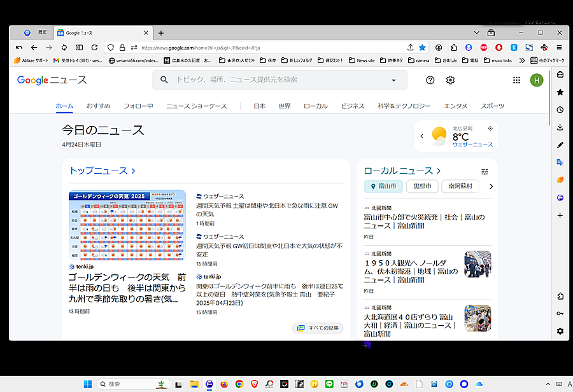Open 富山市中心部で火災続発 article
The height and width of the screenshot is (392, 573).
click(x=424, y=221)
